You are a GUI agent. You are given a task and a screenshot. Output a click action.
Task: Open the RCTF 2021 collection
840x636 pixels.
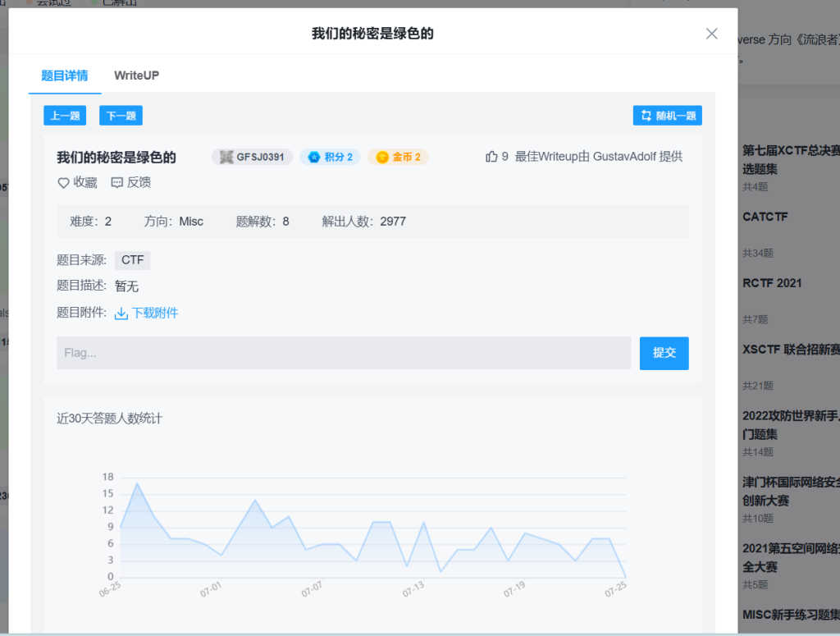pos(772,283)
